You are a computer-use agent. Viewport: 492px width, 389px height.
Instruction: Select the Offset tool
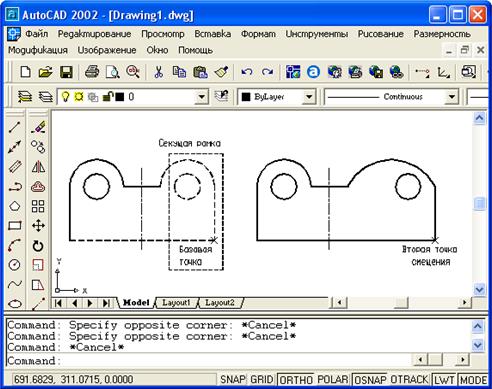38,186
